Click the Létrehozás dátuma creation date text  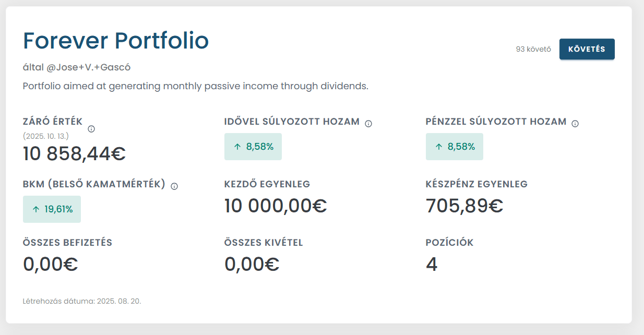(82, 301)
